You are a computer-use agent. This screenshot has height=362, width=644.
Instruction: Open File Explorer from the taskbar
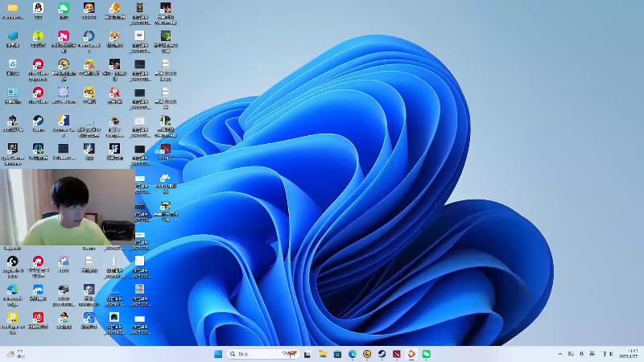(323, 354)
